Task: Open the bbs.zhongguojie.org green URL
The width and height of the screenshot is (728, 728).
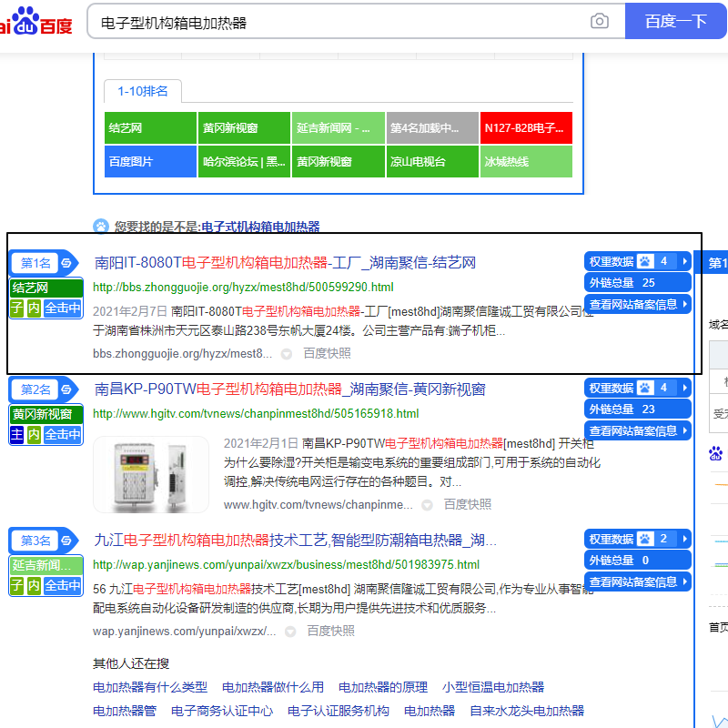Action: (243, 287)
